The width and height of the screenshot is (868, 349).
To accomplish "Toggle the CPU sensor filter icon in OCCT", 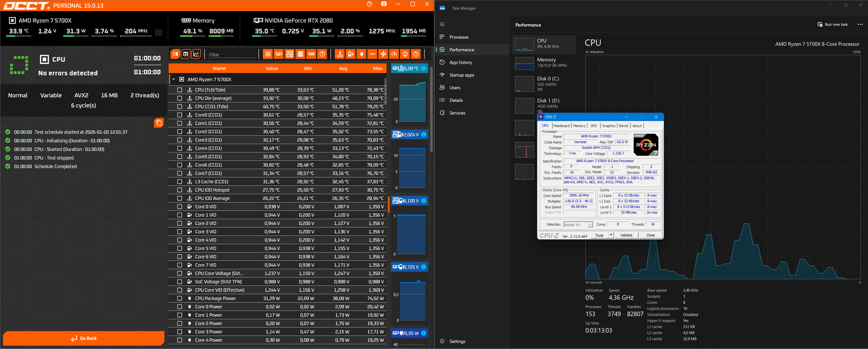I will click(268, 54).
